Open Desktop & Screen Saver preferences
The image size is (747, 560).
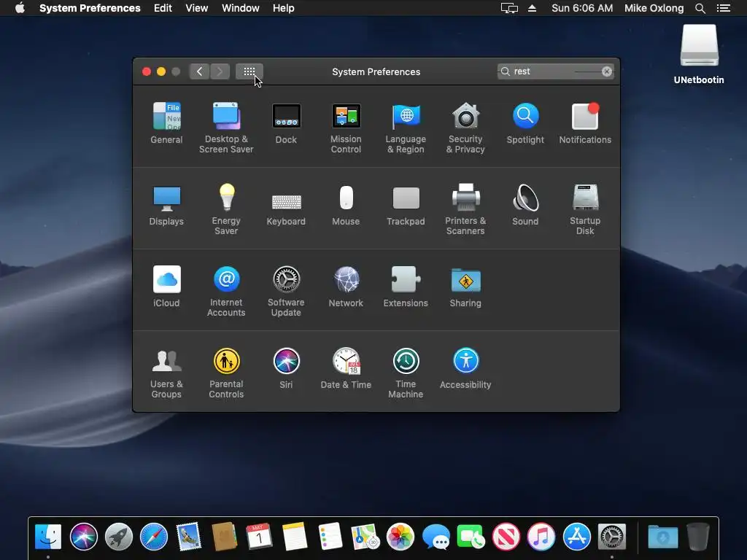tap(226, 128)
